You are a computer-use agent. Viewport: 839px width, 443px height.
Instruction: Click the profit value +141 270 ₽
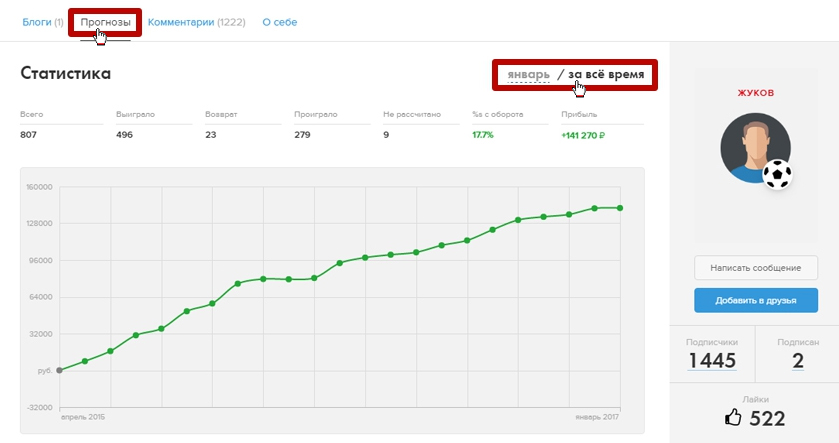[583, 135]
